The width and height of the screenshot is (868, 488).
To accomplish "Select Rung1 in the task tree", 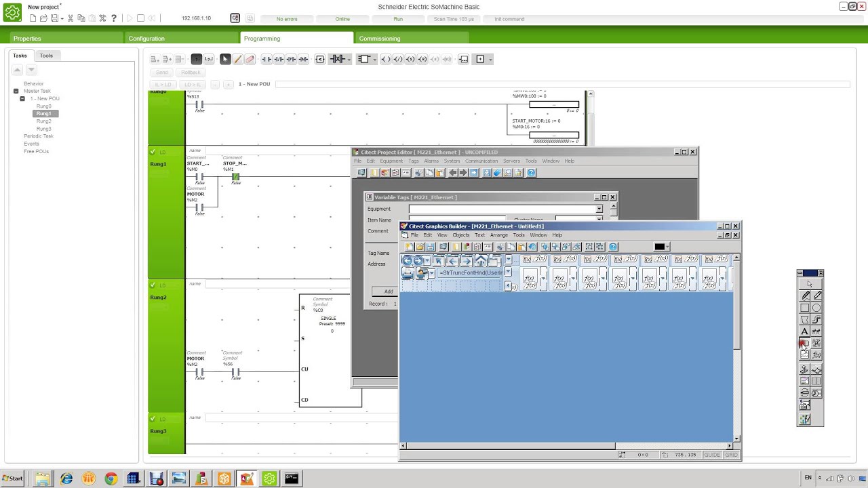I will pyautogui.click(x=44, y=114).
